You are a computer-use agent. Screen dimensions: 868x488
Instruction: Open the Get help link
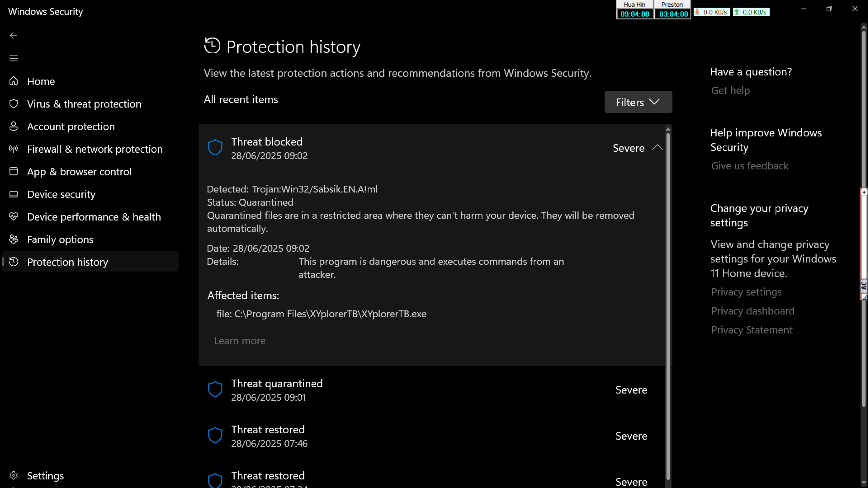(730, 90)
